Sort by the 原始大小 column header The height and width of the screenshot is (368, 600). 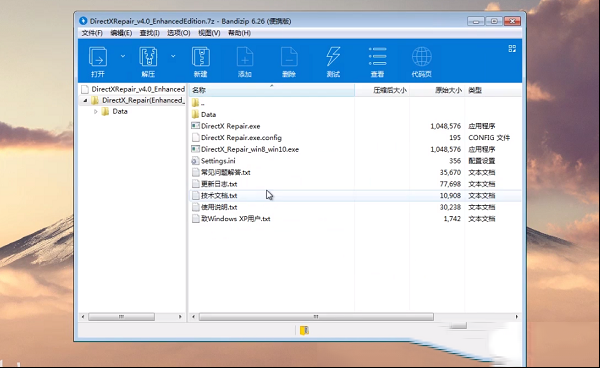(437, 90)
